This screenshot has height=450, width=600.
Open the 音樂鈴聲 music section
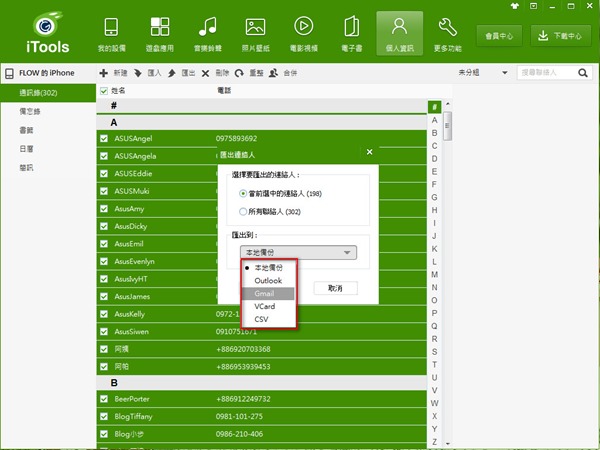[x=207, y=32]
